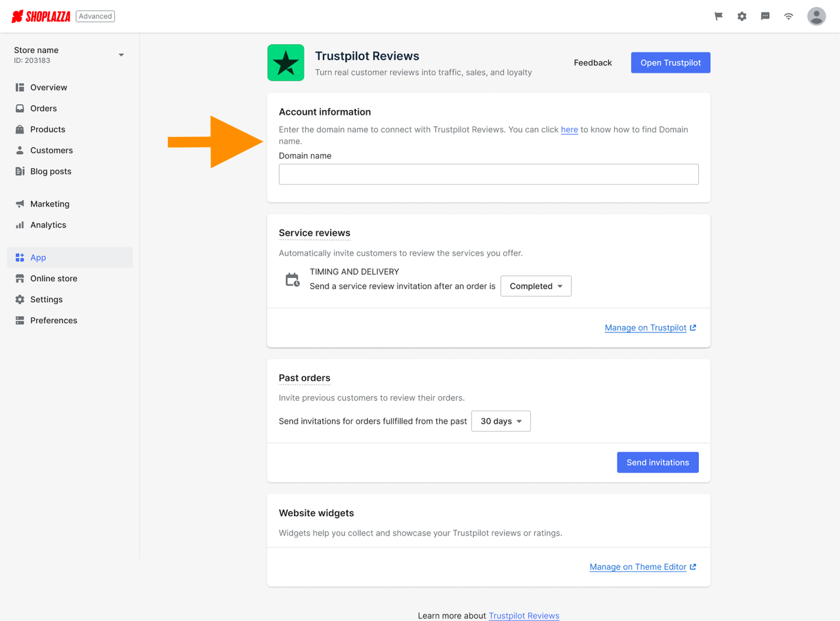This screenshot has width=840, height=621.
Task: Focus the Domain name input field
Action: coord(489,174)
